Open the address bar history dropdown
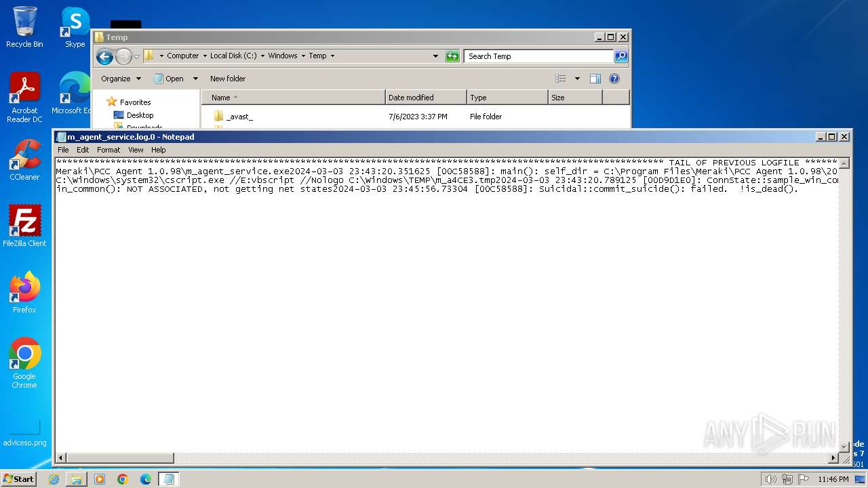This screenshot has height=488, width=868. 435,56
